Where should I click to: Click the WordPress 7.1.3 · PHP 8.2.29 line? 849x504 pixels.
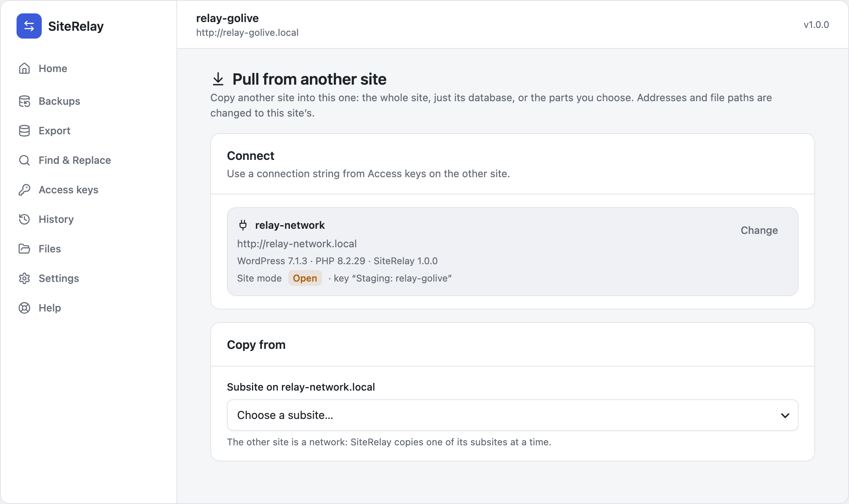[337, 261]
